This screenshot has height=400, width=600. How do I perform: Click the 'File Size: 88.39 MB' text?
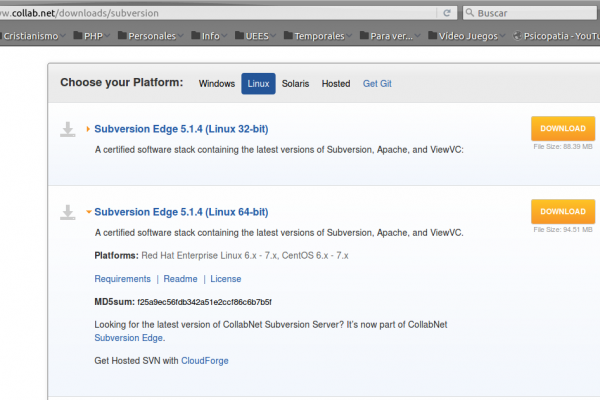(x=563, y=147)
